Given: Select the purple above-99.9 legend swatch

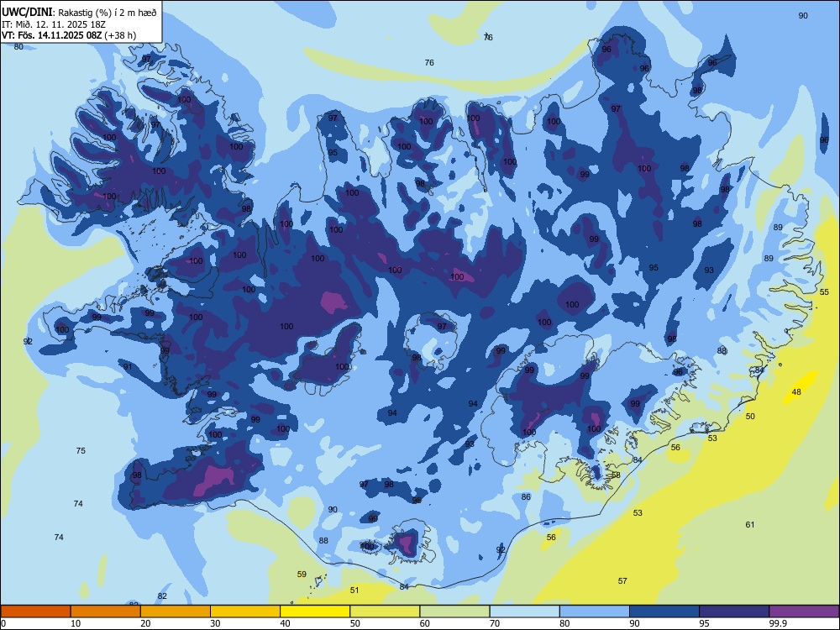Looking at the screenshot, I should [x=804, y=612].
